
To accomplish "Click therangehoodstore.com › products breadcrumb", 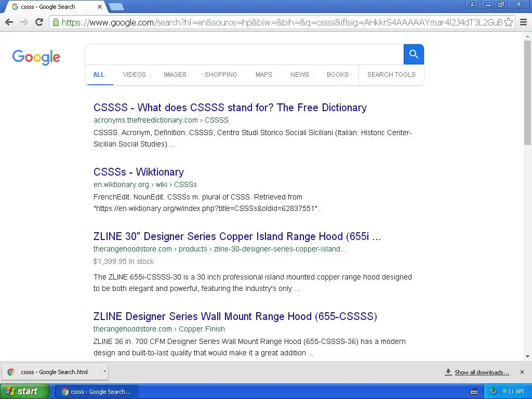I will (x=220, y=249).
